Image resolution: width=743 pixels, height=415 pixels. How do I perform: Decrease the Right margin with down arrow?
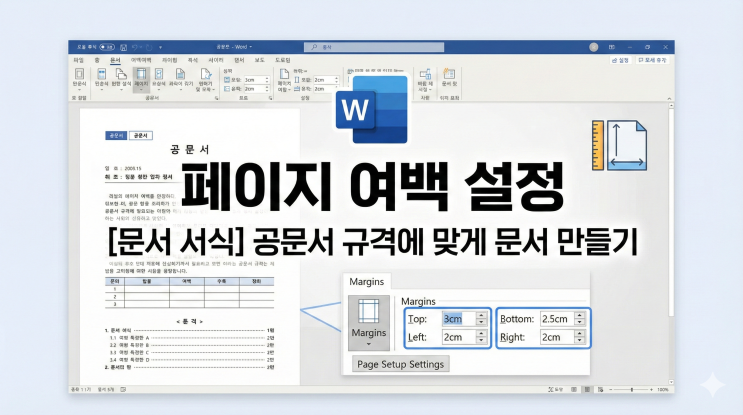tap(580, 340)
